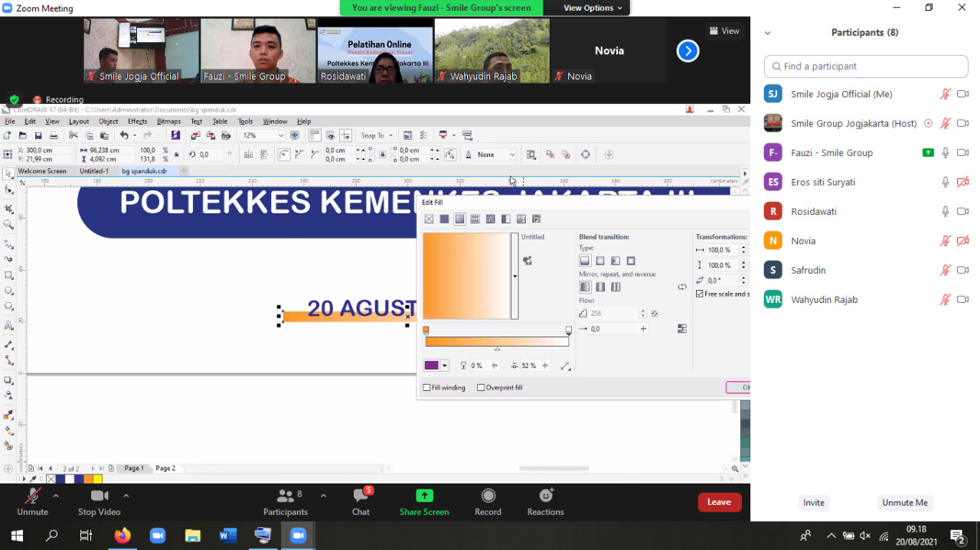Image resolution: width=980 pixels, height=550 pixels.
Task: Select the Rectangle tool in the toolbox
Action: [x=9, y=275]
